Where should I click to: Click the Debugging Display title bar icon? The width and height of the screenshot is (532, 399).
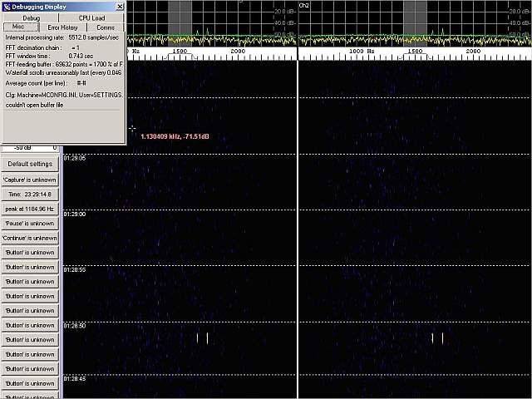click(7, 6)
